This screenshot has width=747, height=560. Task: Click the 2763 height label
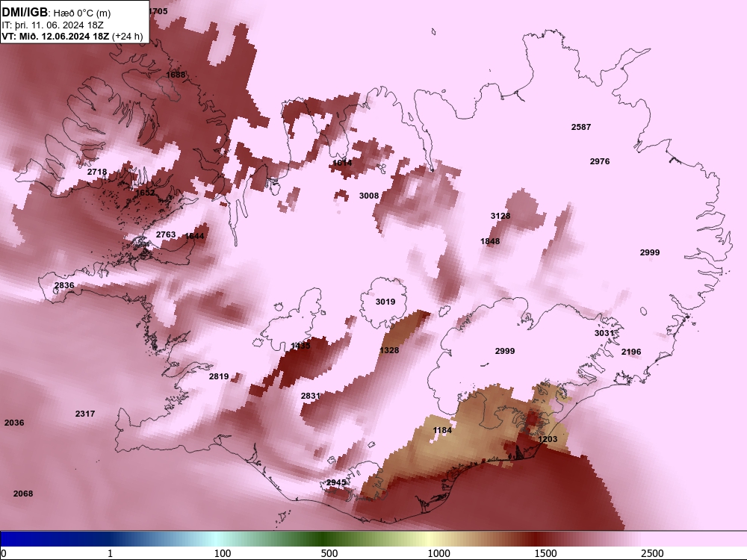(166, 234)
